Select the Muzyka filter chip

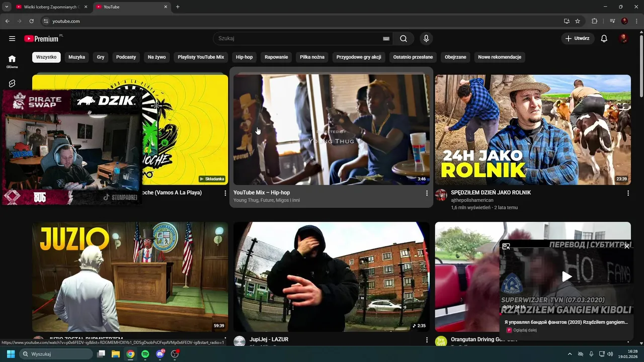(77, 57)
